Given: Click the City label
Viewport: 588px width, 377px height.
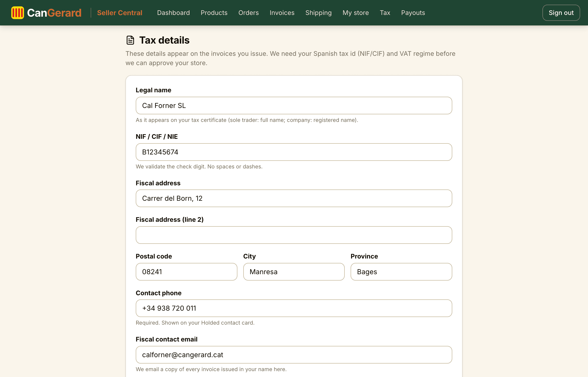Looking at the screenshot, I should [249, 256].
